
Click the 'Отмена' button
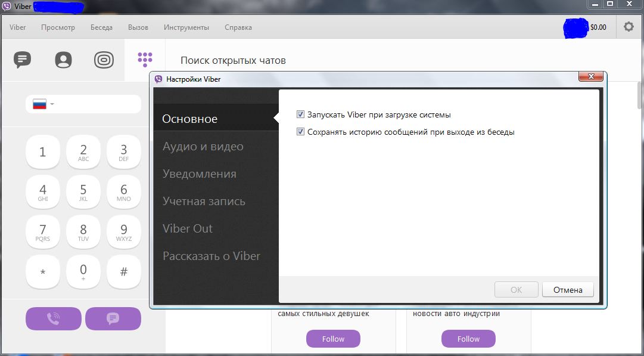[567, 290]
